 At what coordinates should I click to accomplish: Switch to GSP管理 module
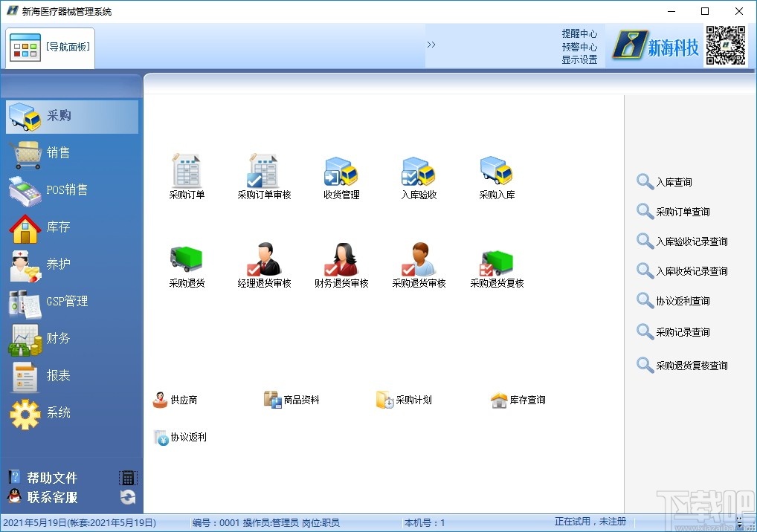point(72,302)
